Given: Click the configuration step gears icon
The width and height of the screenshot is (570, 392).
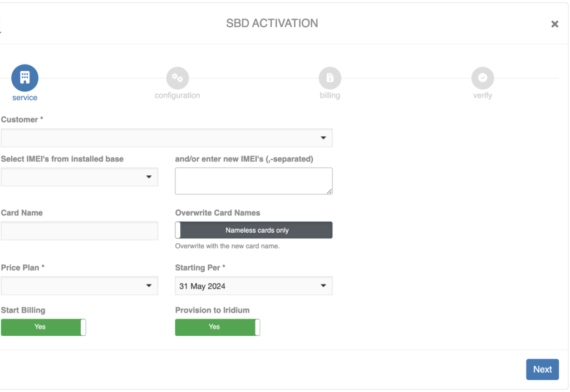Looking at the screenshot, I should point(178,78).
